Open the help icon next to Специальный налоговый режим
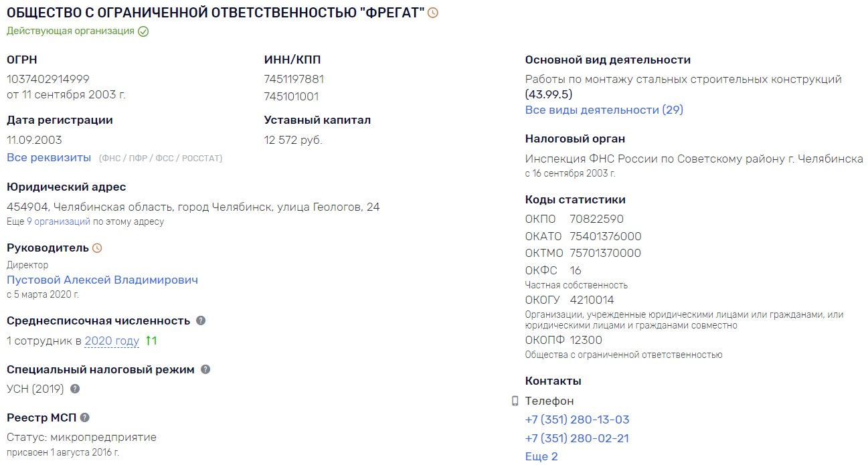Screen dimensions: 868x465 tap(205, 369)
